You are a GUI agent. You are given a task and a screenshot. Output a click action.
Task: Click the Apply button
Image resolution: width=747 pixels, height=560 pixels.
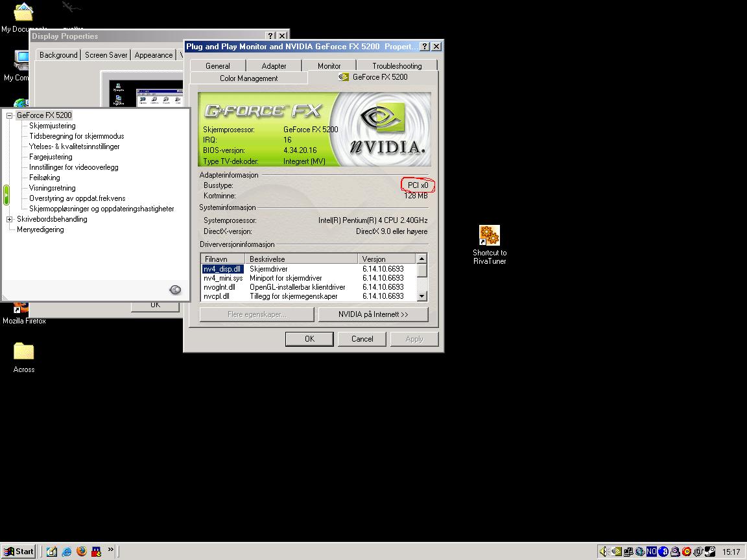coord(414,338)
